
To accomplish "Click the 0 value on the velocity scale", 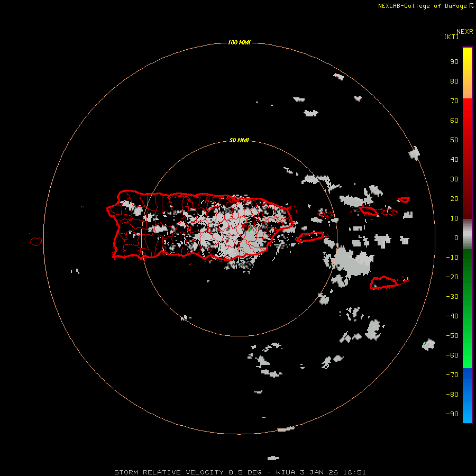I will point(456,237).
